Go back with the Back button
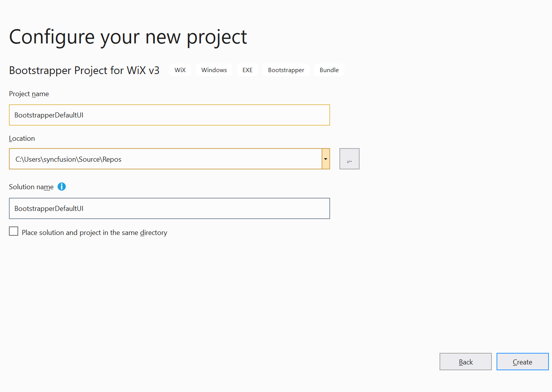 [465, 362]
